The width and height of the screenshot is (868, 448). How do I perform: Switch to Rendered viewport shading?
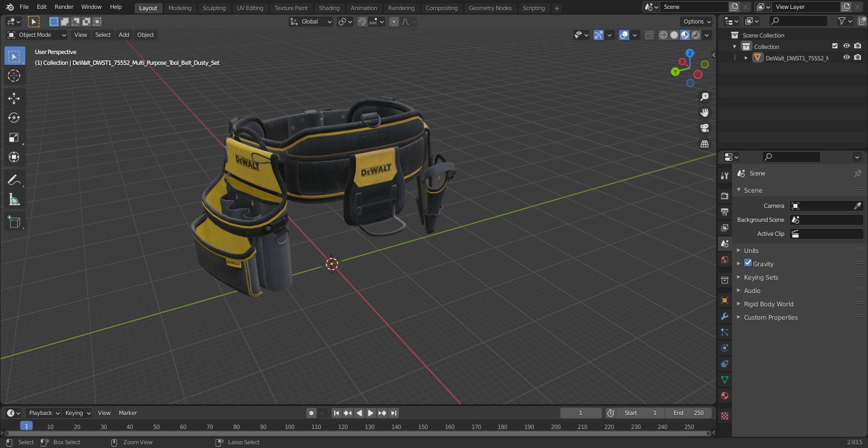(696, 35)
